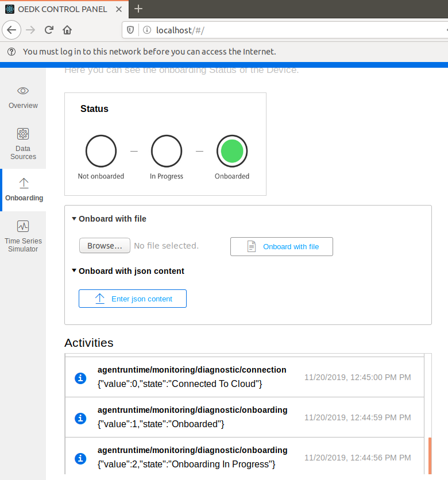Click upload arrow icon in Enter json content

[x=100, y=299]
